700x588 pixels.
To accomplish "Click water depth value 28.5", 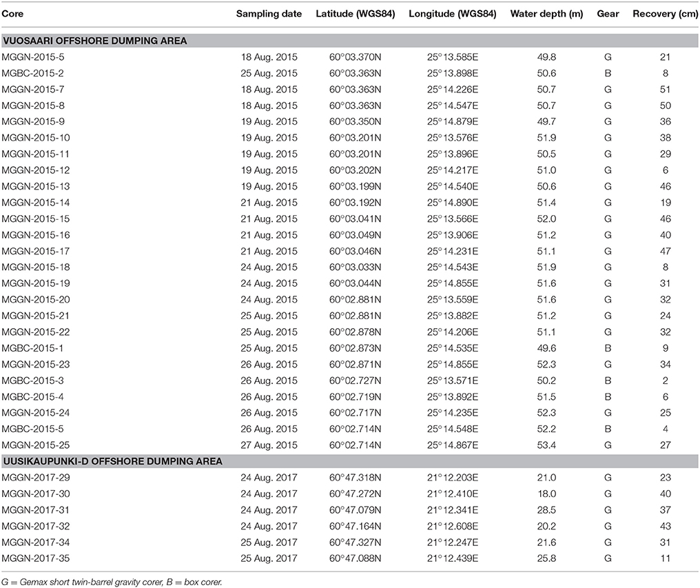I will point(546,510).
